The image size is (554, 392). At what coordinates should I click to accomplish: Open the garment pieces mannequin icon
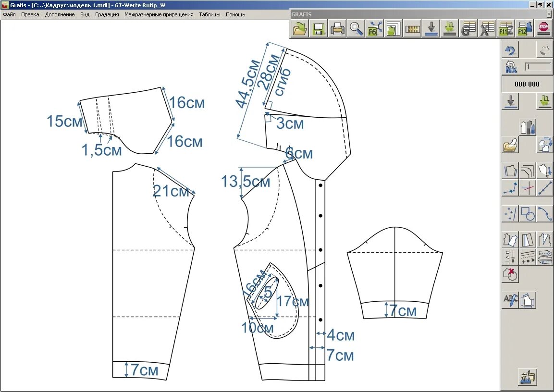point(528,127)
